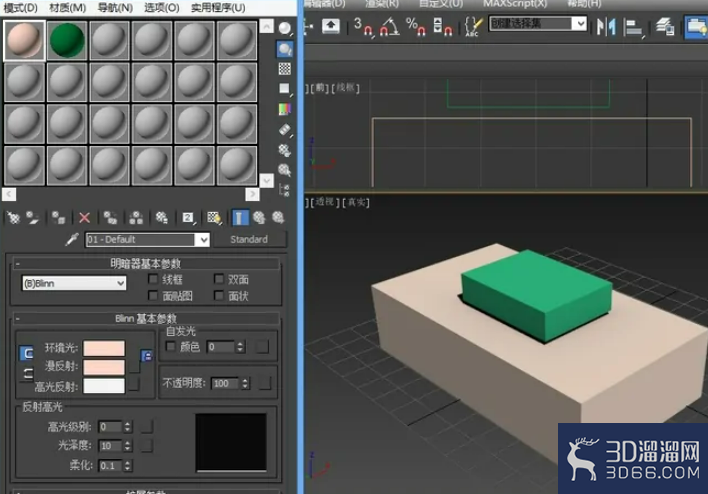Click the Mirror tool icon
Image resolution: width=708 pixels, height=494 pixels.
coord(606,27)
